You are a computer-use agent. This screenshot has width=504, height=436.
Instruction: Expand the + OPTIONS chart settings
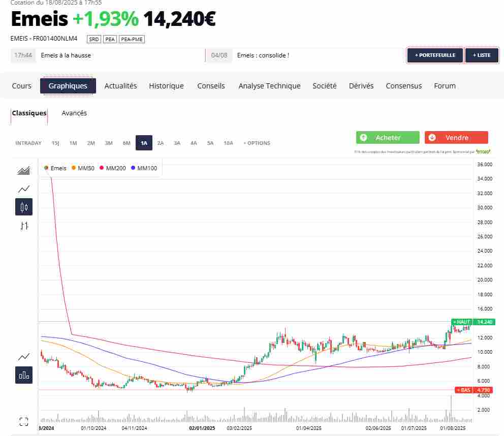pyautogui.click(x=257, y=143)
